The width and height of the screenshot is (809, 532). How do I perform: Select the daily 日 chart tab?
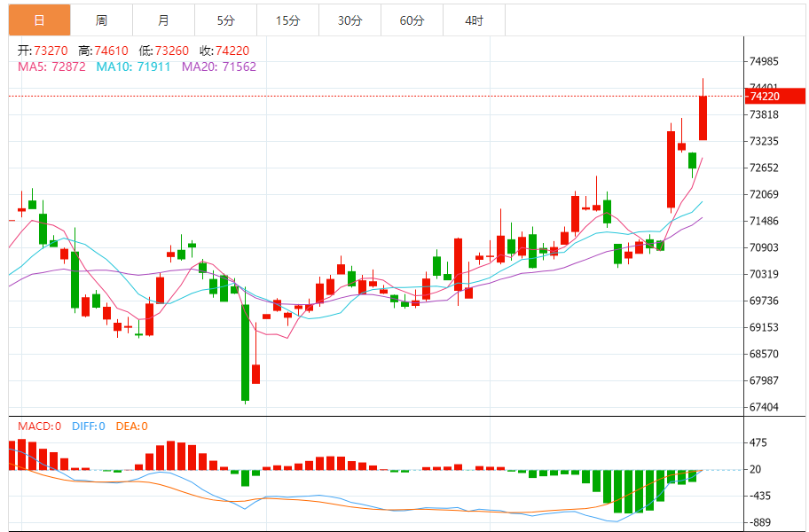coord(39,20)
